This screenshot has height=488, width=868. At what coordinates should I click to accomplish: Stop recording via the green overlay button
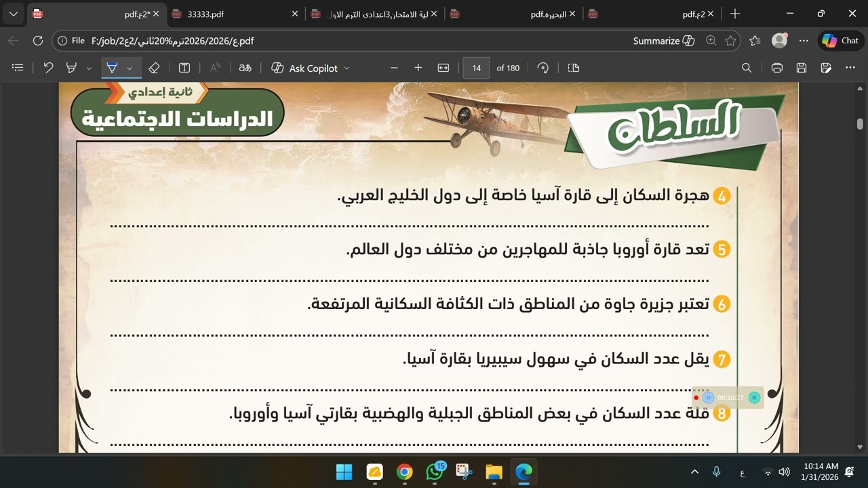point(754,398)
